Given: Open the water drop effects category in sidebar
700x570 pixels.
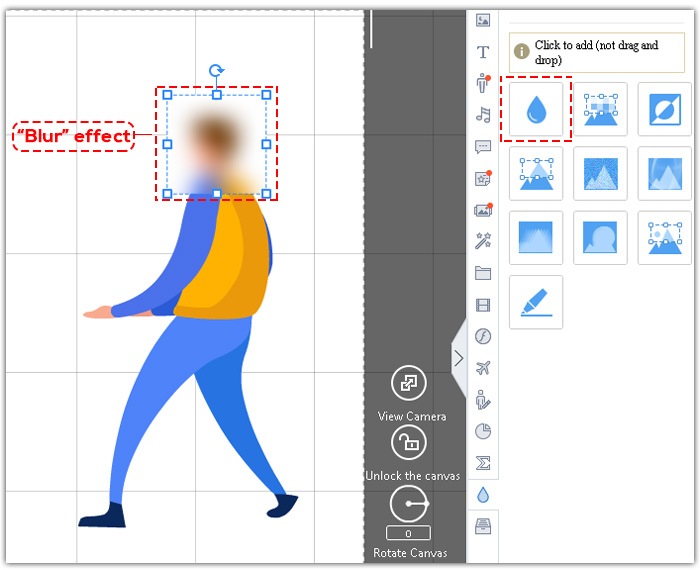Looking at the screenshot, I should [483, 495].
